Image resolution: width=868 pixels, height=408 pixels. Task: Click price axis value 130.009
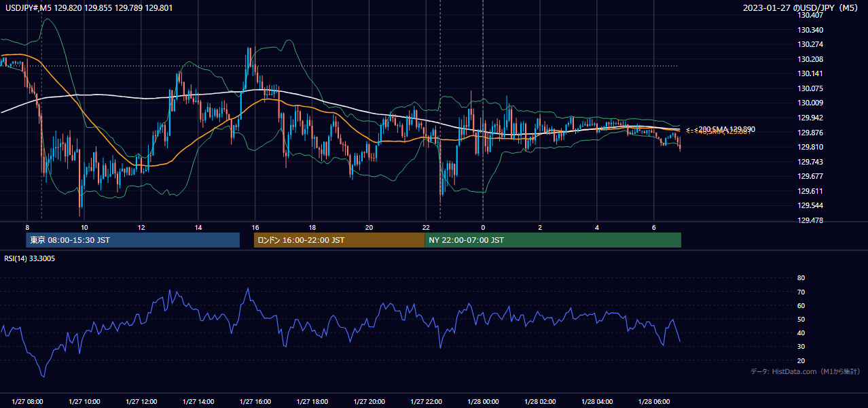(810, 103)
